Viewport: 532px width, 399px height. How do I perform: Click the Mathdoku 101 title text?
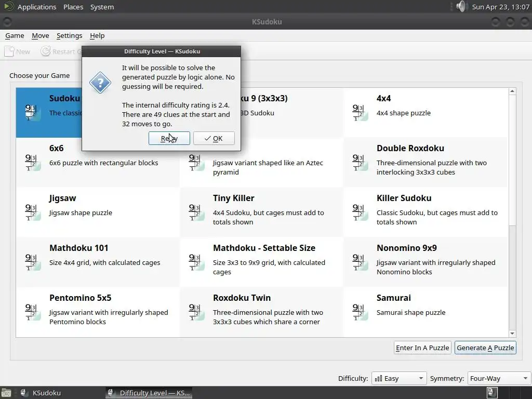[79, 248]
